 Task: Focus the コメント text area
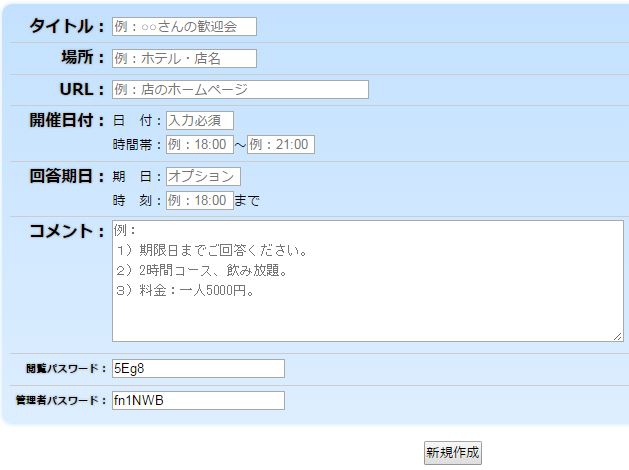368,281
